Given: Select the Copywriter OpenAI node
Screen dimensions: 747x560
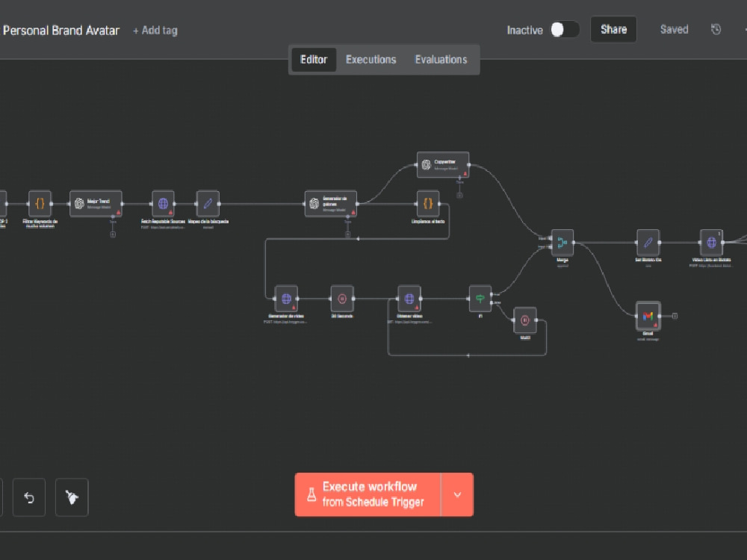Looking at the screenshot, I should coord(443,165).
